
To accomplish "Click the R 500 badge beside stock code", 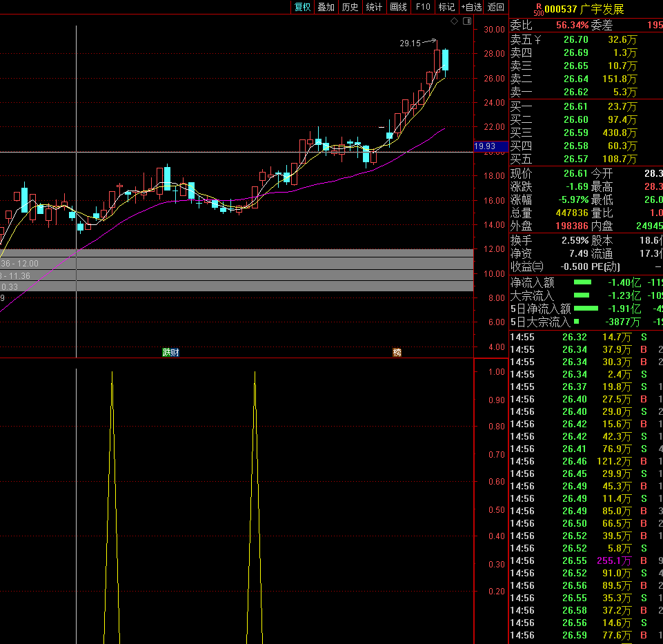I will click(x=538, y=10).
